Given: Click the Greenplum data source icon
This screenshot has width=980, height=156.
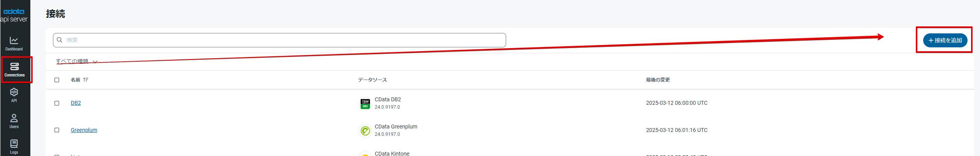Looking at the screenshot, I should [x=365, y=131].
